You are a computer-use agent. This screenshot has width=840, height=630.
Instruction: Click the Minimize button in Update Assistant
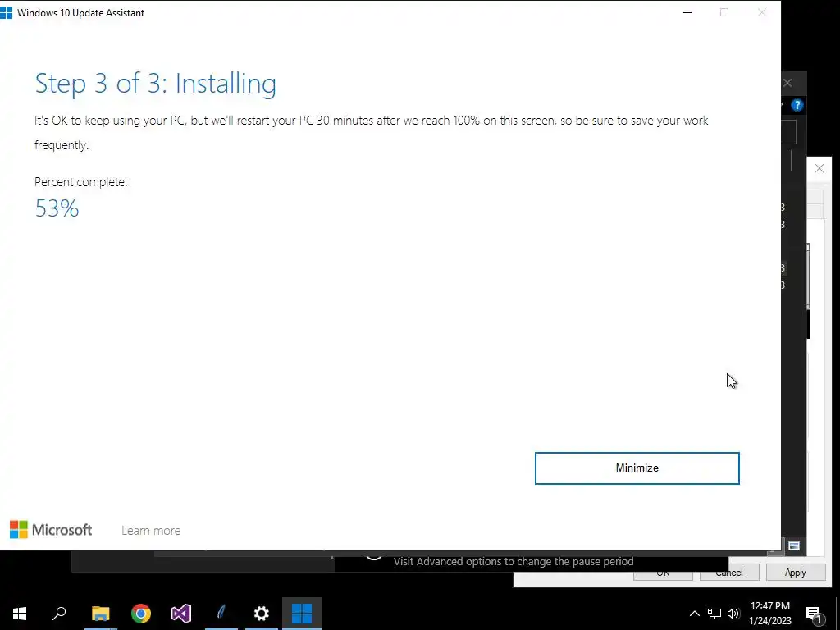point(637,468)
